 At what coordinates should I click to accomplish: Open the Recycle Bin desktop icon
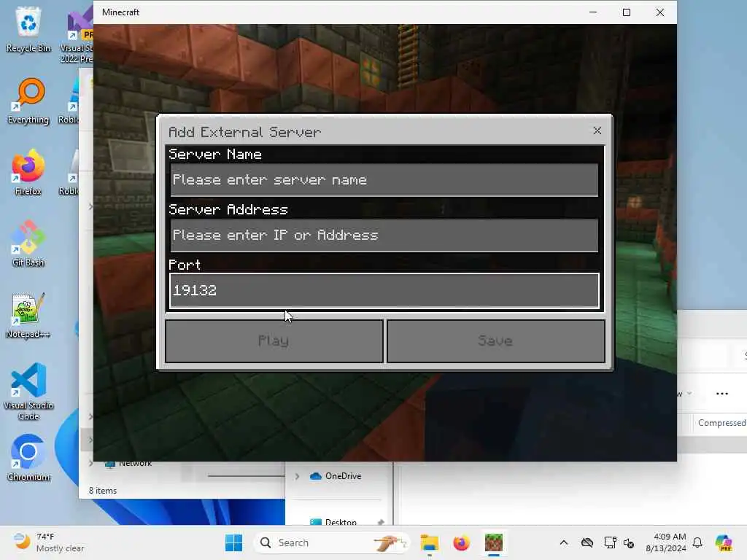(x=28, y=29)
